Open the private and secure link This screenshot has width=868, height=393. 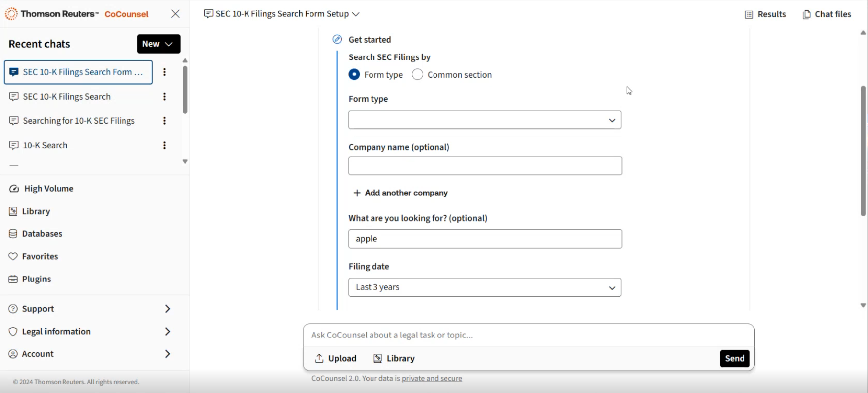[x=432, y=378]
